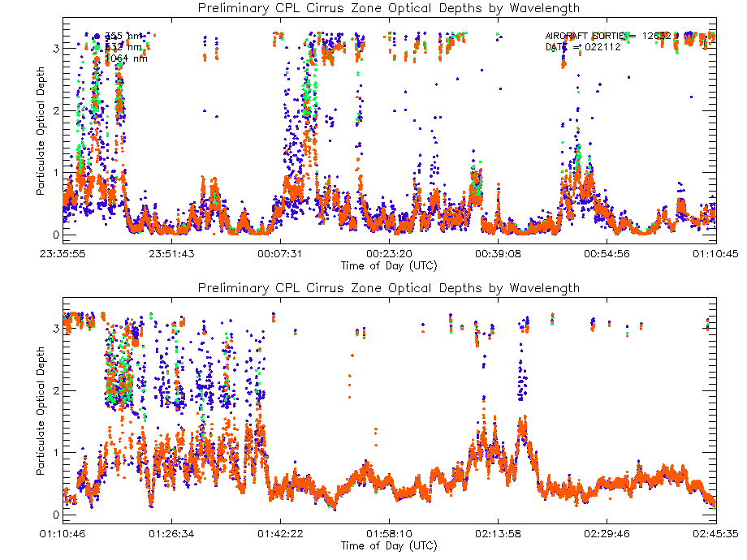The width and height of the screenshot is (747, 560).
Task: Select the '355 nm' legend label
Action: [x=123, y=37]
